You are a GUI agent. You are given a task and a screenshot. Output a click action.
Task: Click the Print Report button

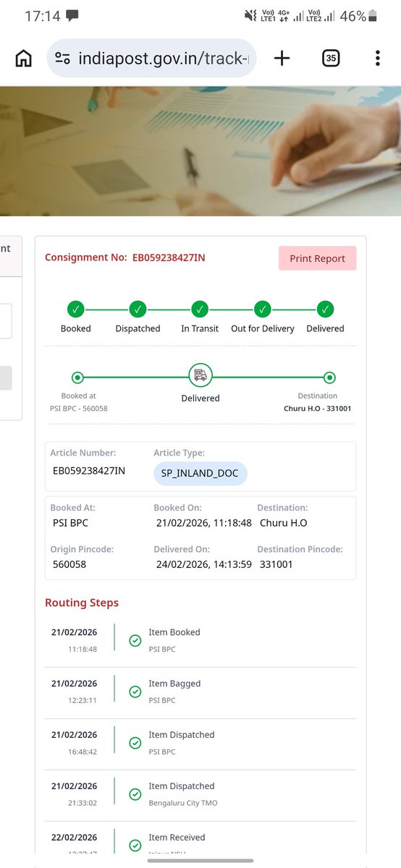tap(317, 258)
